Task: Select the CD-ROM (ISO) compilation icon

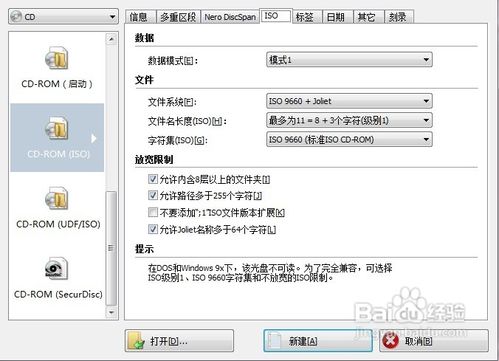Action: click(57, 128)
